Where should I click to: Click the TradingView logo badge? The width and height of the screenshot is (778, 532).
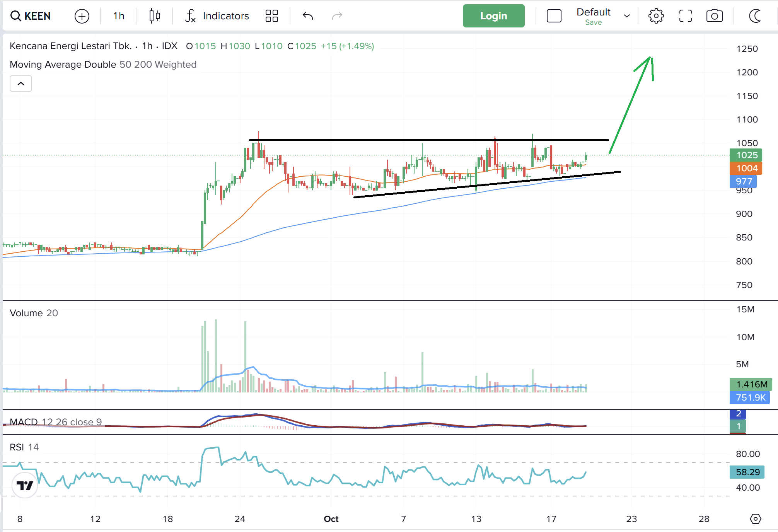click(x=25, y=485)
